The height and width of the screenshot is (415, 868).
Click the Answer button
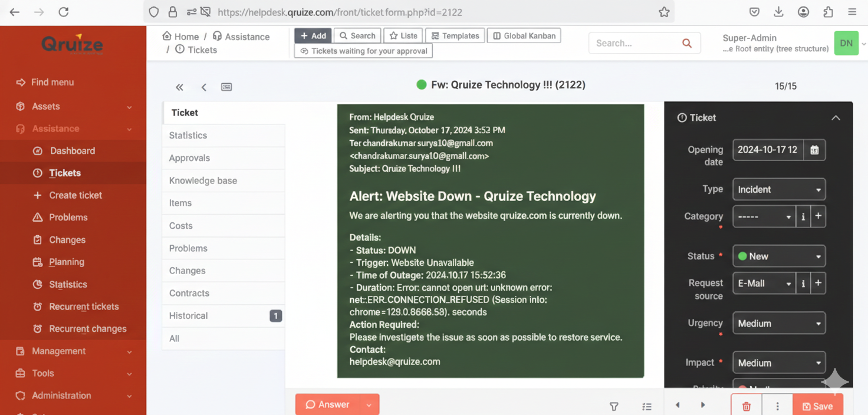327,404
